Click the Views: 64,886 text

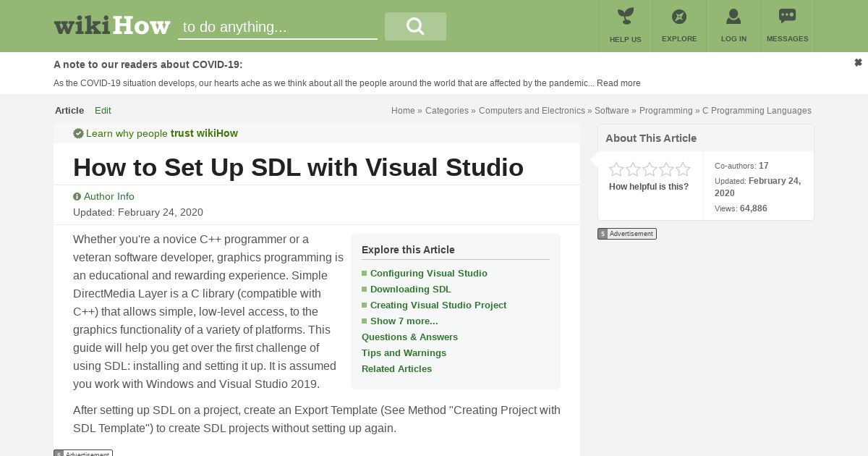[x=741, y=208]
